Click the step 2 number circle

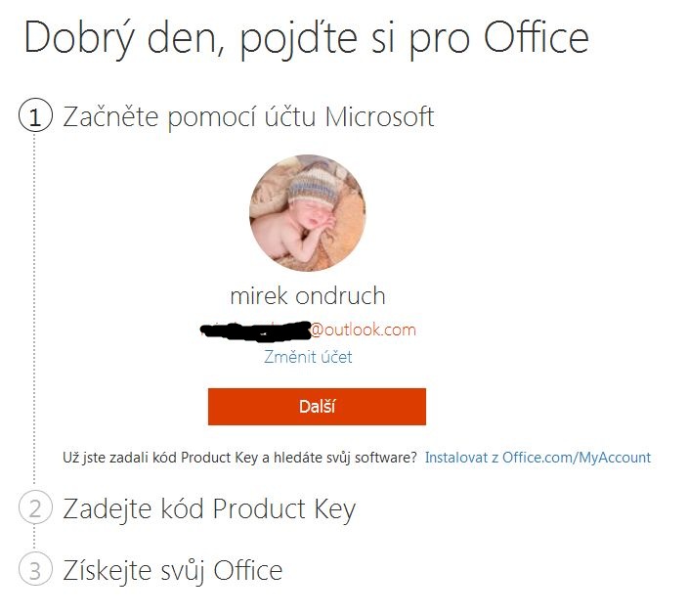(x=34, y=508)
